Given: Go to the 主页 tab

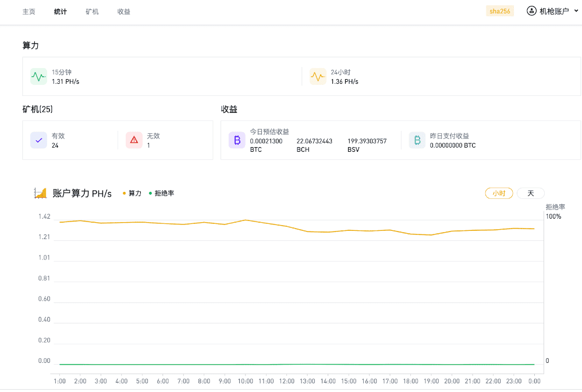Looking at the screenshot, I should pyautogui.click(x=29, y=12).
